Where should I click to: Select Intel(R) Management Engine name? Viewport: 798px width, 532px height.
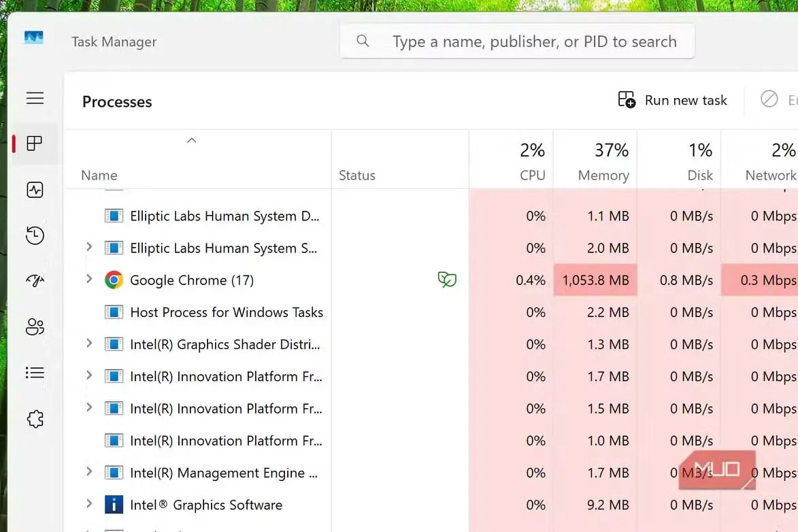pos(224,472)
